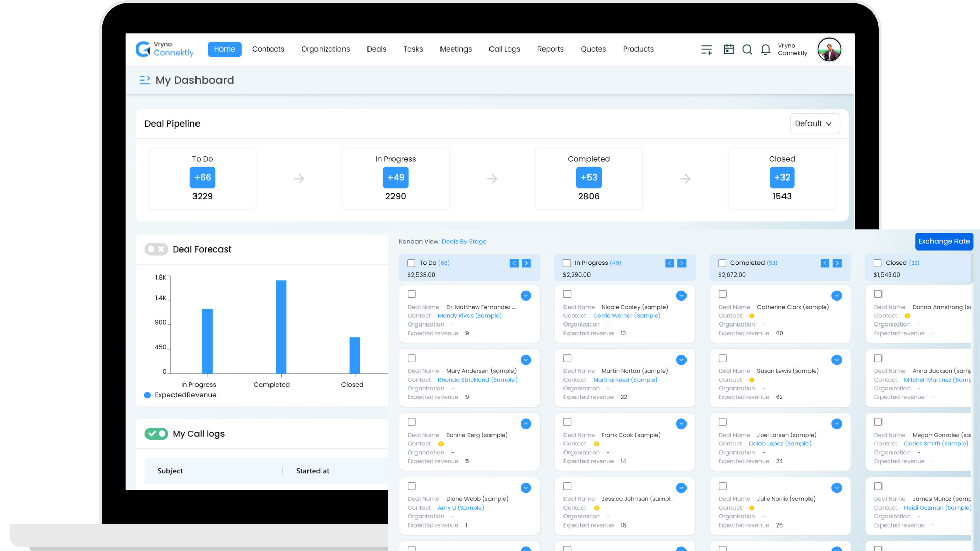Check the Closed column checkbox
This screenshot has height=551, width=980.
point(878,263)
